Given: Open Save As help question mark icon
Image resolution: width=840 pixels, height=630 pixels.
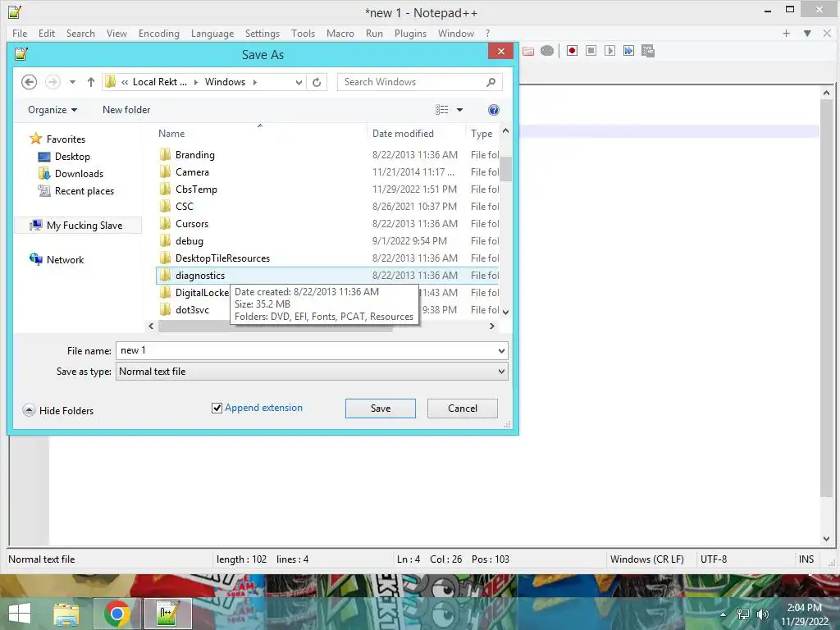Looking at the screenshot, I should pyautogui.click(x=493, y=110).
